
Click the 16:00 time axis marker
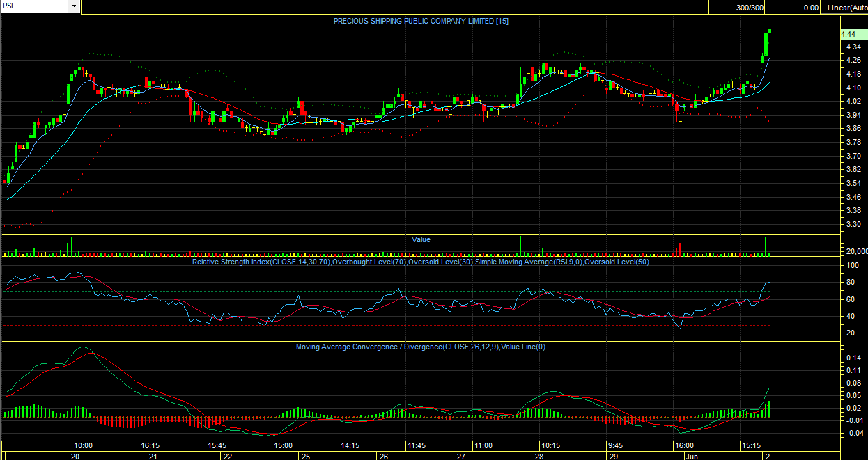[x=683, y=445]
